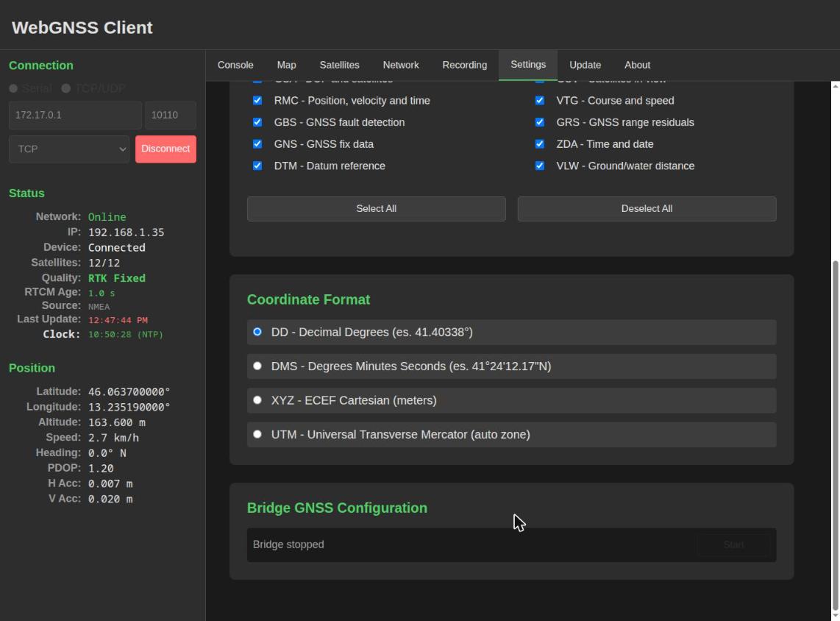This screenshot has width=840, height=621.
Task: Click the Speed value 2.7 km/h
Action: click(x=113, y=438)
